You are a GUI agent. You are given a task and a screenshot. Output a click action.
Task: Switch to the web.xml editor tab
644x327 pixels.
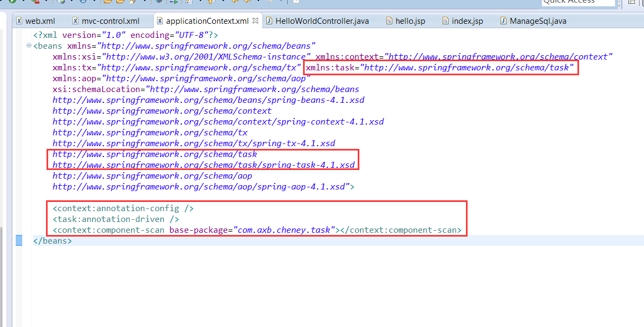(x=35, y=21)
